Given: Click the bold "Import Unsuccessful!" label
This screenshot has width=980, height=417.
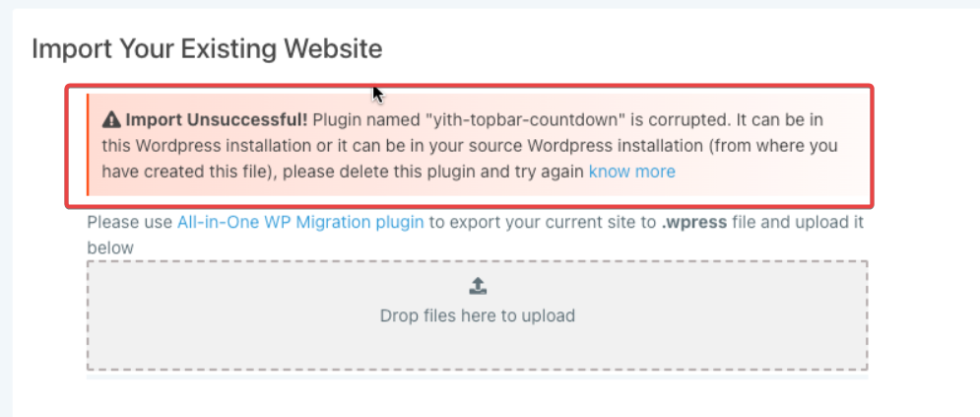Looking at the screenshot, I should click(x=216, y=120).
